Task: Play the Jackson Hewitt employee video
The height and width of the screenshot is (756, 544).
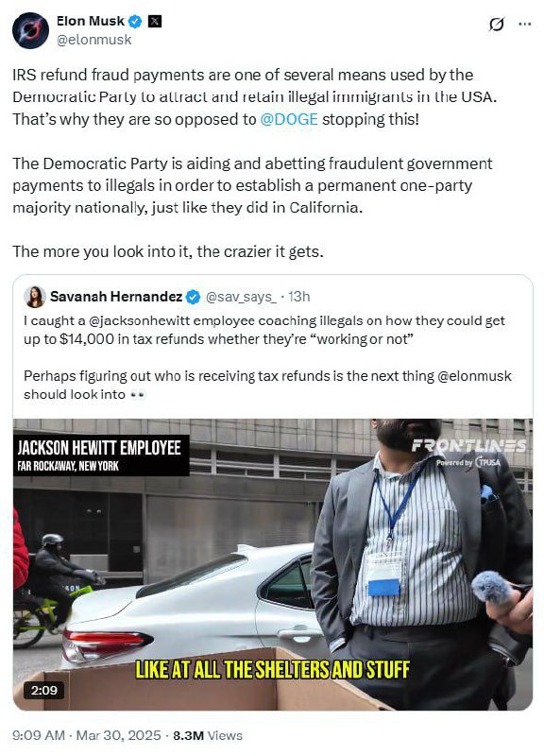Action: (273, 564)
